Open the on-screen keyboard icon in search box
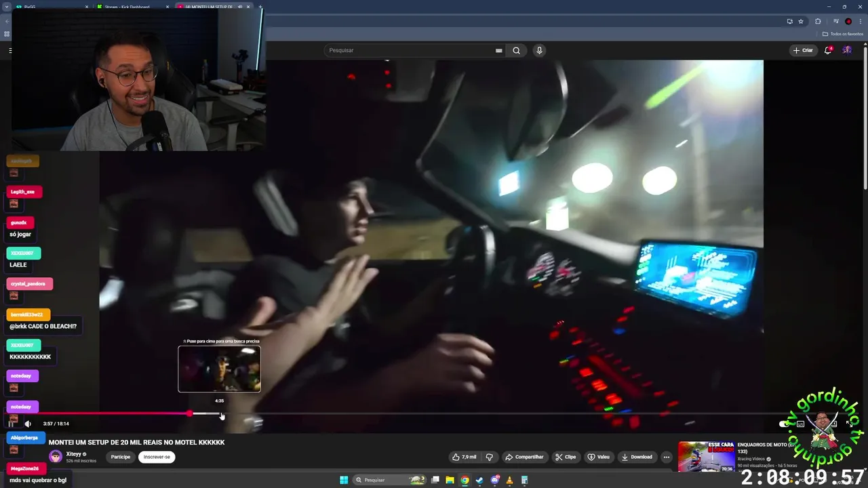Screen dimensions: 868x488 (x=498, y=50)
